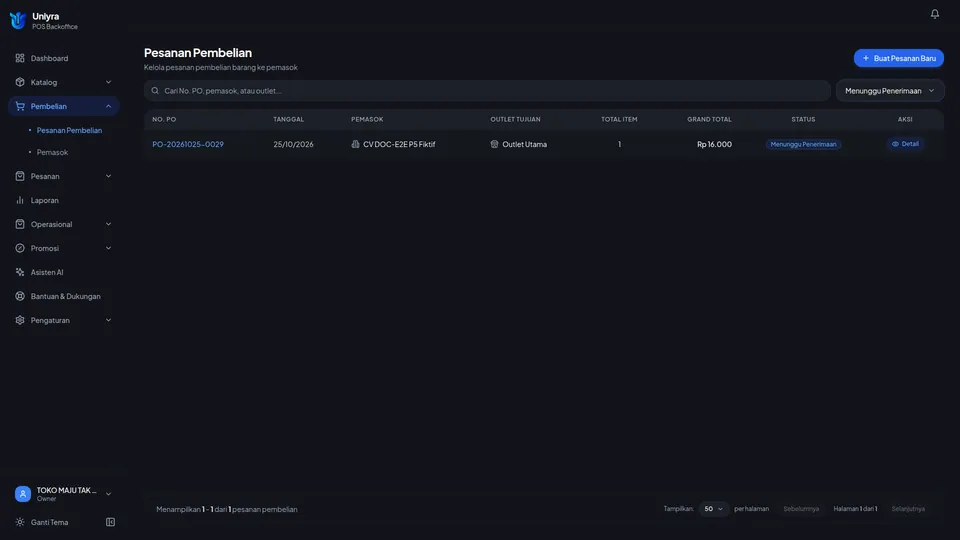Click Halaman 1 dari 1 text
The height and width of the screenshot is (540, 960).
[855, 509]
